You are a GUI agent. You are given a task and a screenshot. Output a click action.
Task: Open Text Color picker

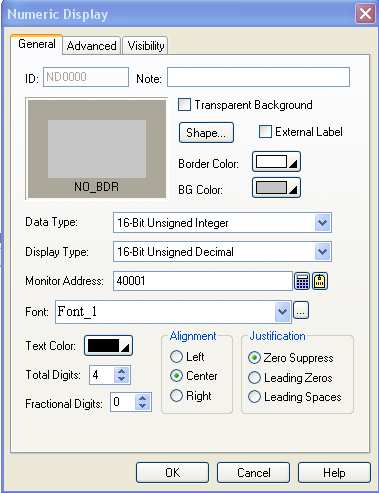coord(108,345)
